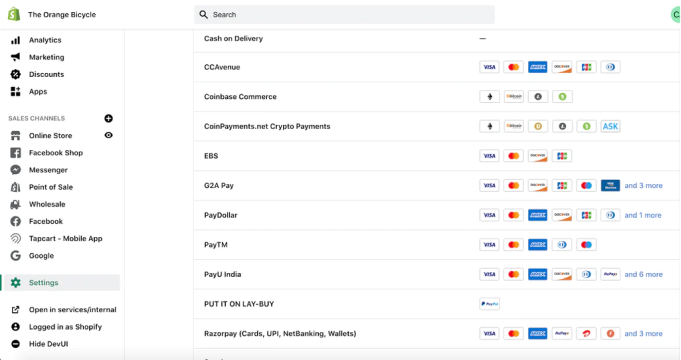Click The Orange Bicycle store name
The width and height of the screenshot is (681, 360).
click(62, 15)
